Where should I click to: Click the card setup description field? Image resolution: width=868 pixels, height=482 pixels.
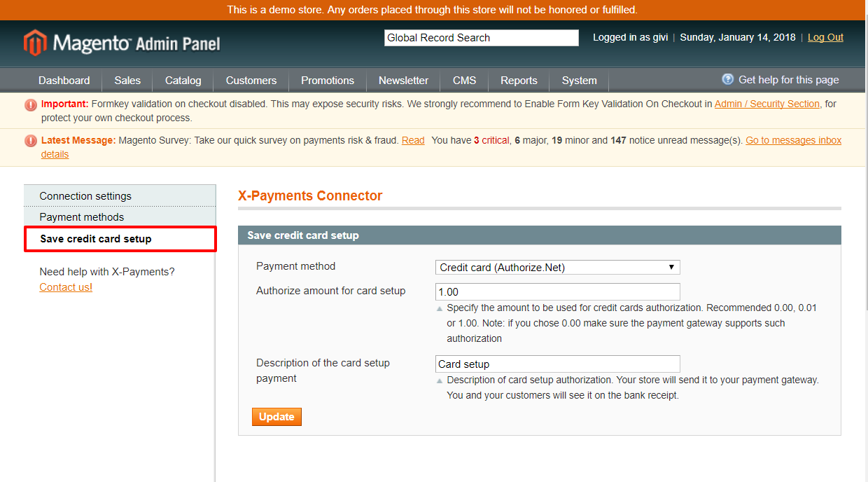pos(557,364)
